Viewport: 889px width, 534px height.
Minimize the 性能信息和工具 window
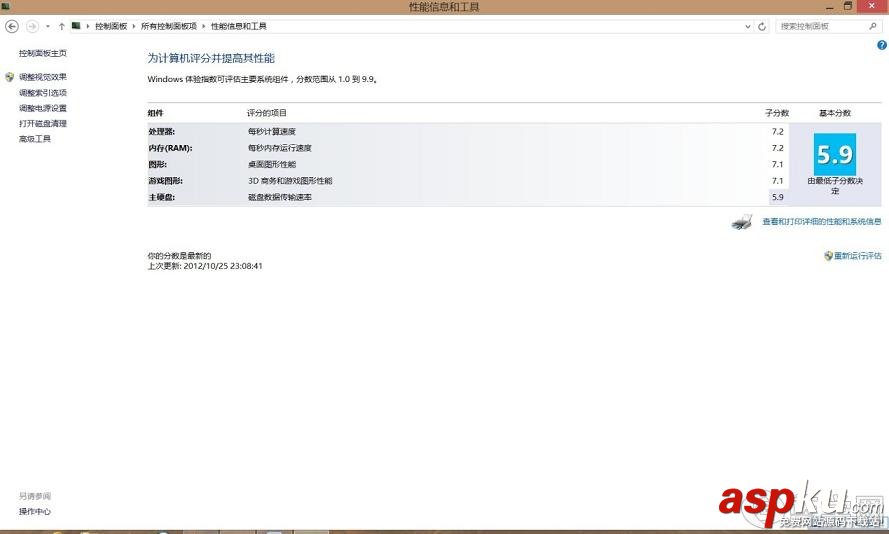click(x=829, y=7)
